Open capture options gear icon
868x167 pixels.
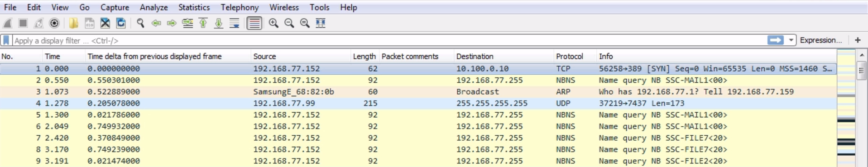[54, 23]
